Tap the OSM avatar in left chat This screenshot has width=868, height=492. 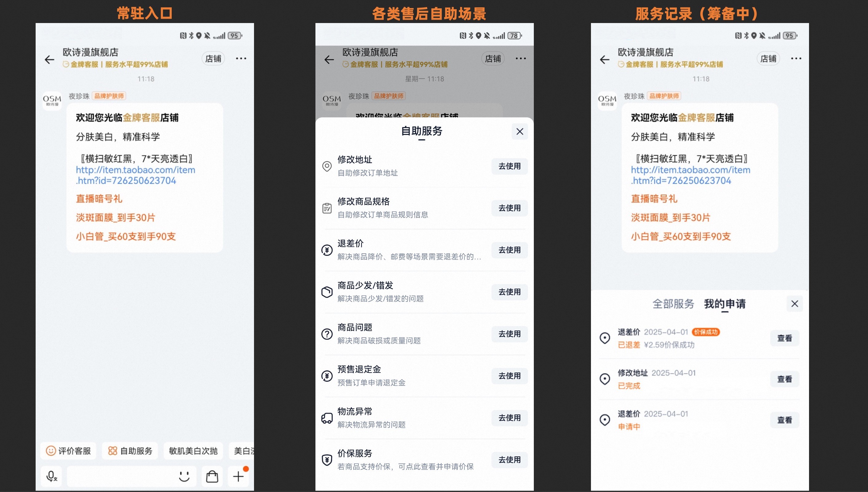click(x=52, y=100)
